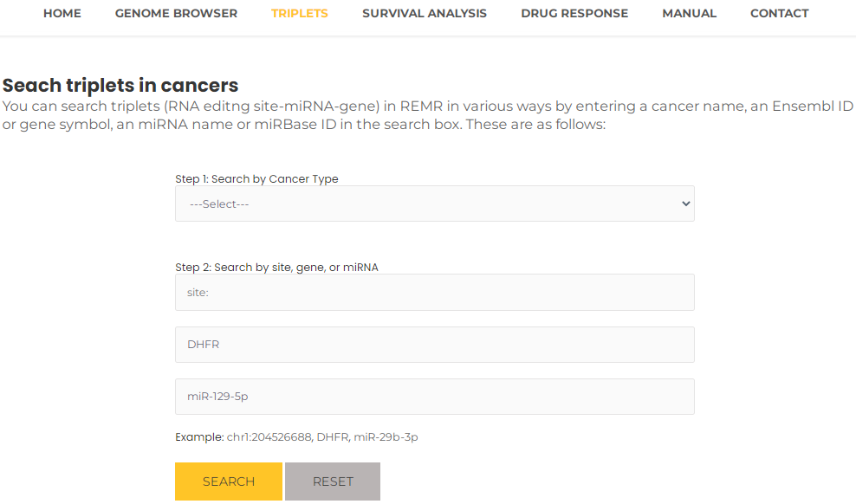Open the GENOME BROWSER page
856x504 pixels.
177,13
